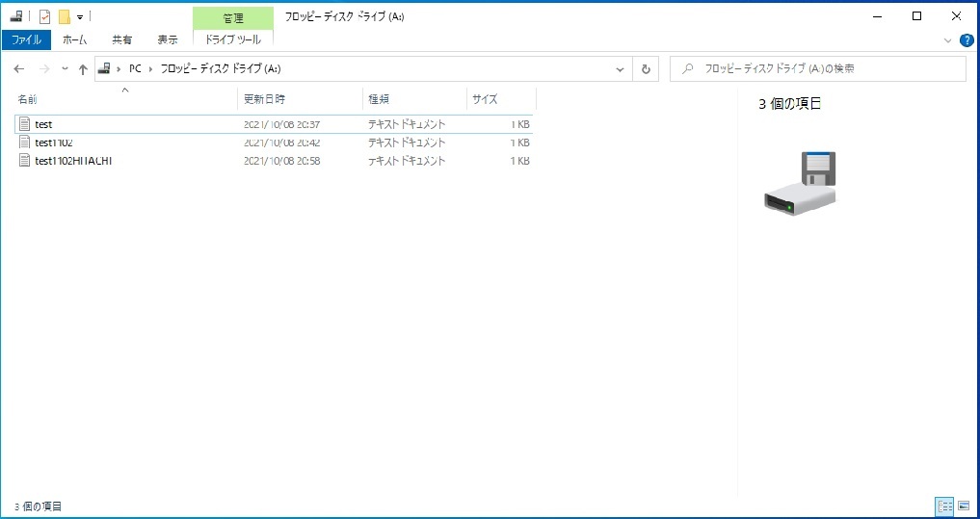Select the 管理 contextual tab header
Screen dimensions: 980x519
coord(233,18)
